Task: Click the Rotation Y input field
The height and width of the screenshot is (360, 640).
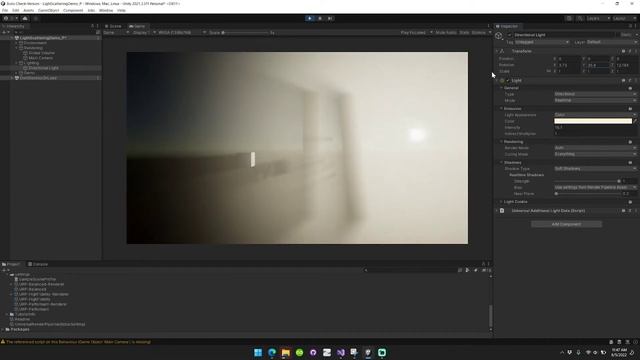Action: click(x=598, y=65)
